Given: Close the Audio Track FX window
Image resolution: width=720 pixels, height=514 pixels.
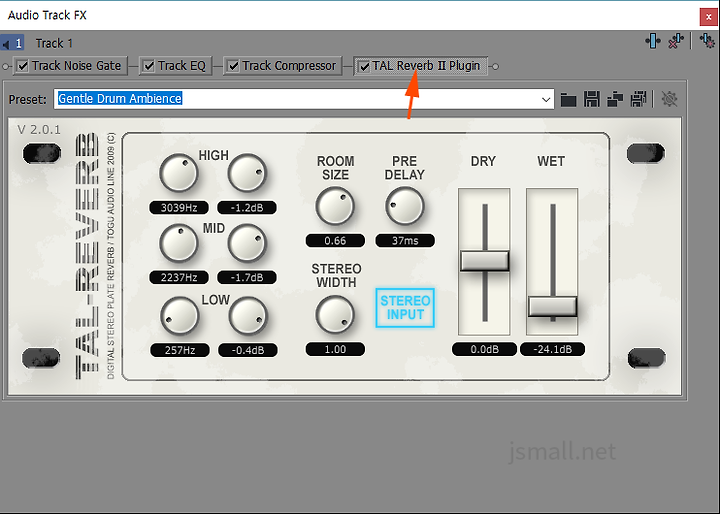Looking at the screenshot, I should point(708,17).
